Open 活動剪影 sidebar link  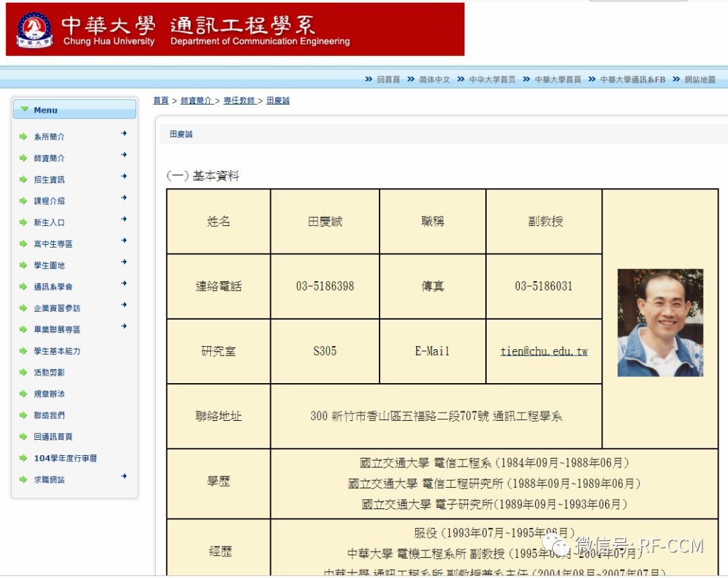(x=49, y=372)
